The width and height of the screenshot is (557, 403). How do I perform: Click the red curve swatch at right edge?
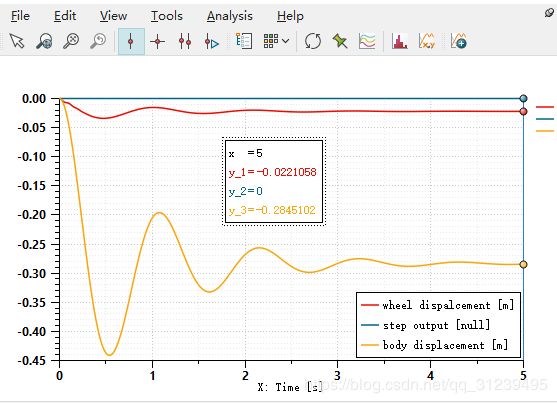coord(545,107)
